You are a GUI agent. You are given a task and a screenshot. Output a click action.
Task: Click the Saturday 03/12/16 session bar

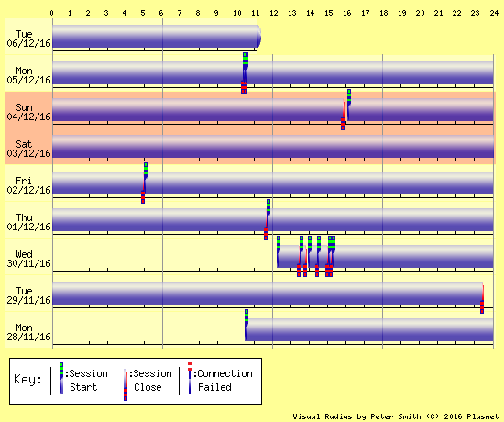273,147
